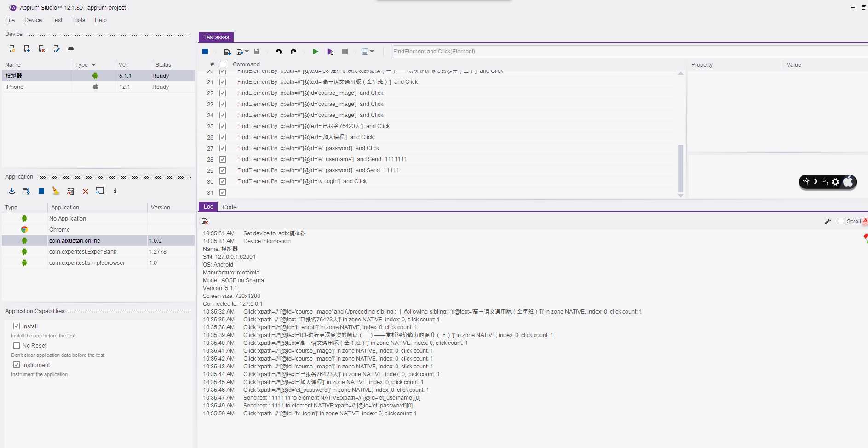Click the gear icon on floating input widget
This screenshot has height=448, width=868.
835,182
